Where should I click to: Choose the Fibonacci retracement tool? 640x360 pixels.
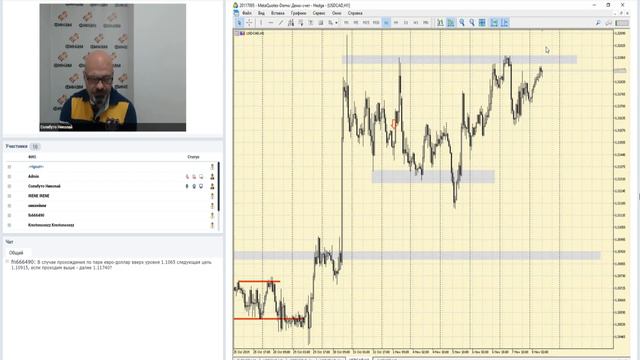[x=301, y=22]
